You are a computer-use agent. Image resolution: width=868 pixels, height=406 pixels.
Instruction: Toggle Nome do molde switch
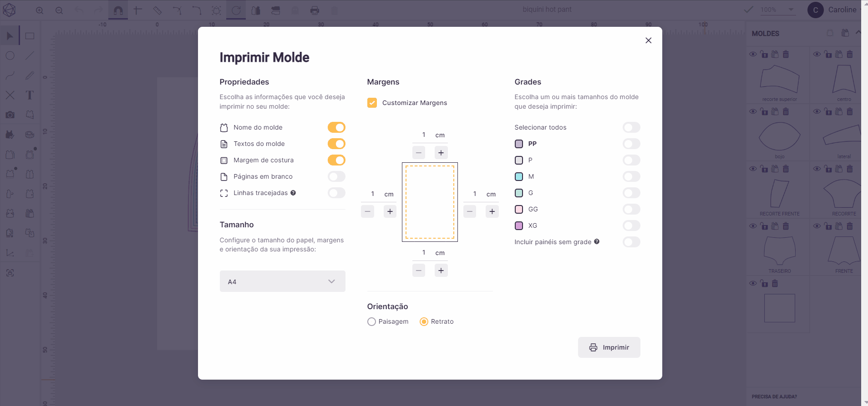[x=336, y=127]
